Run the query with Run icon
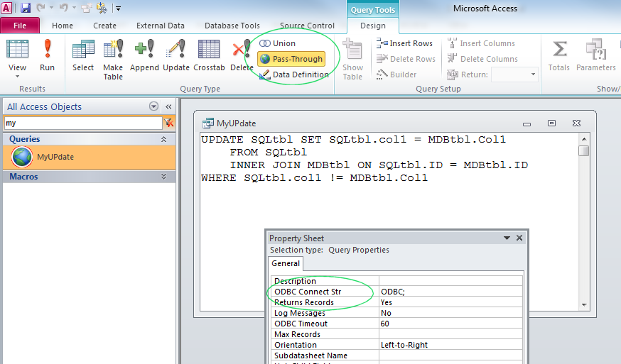 (47, 55)
